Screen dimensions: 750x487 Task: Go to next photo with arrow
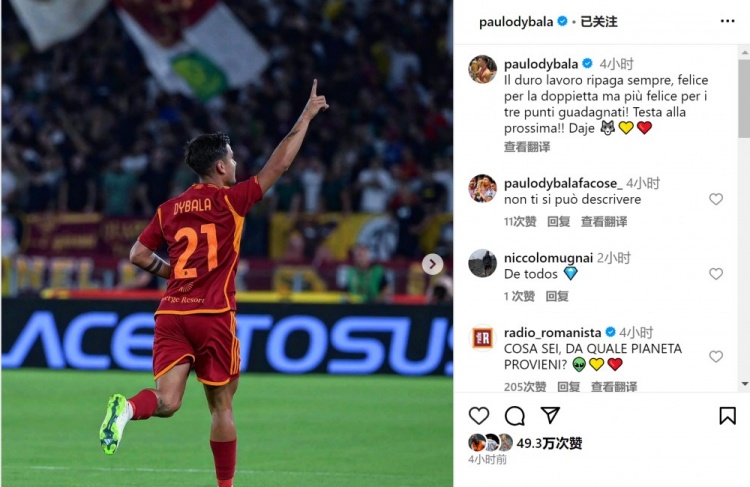(x=432, y=264)
